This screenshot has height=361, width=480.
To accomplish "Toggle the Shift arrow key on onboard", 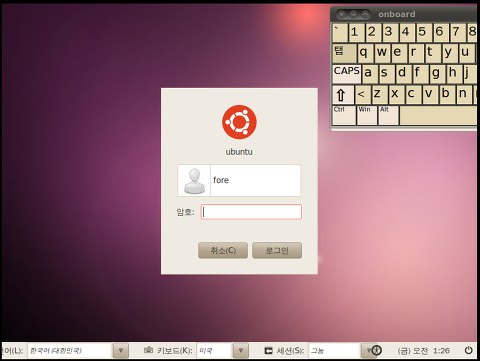I will click(343, 95).
